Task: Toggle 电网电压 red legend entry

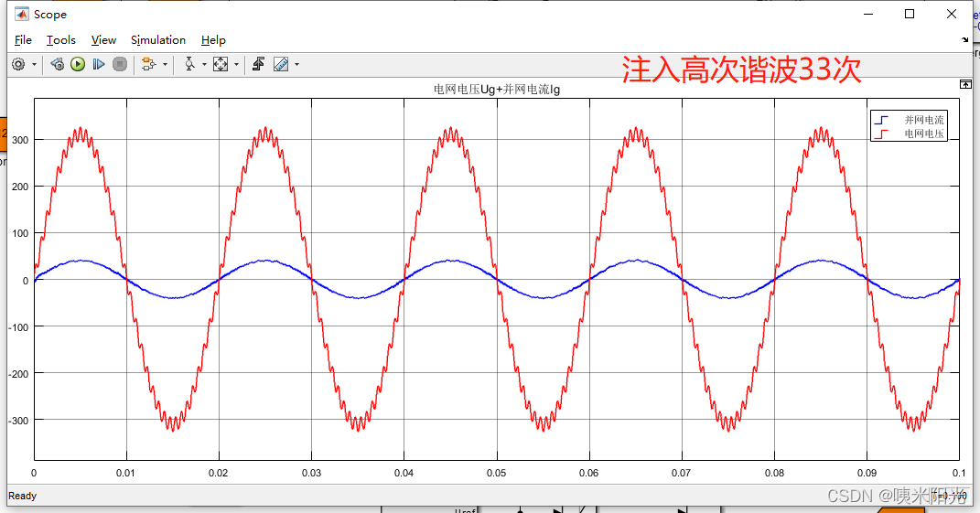Action: coord(910,134)
